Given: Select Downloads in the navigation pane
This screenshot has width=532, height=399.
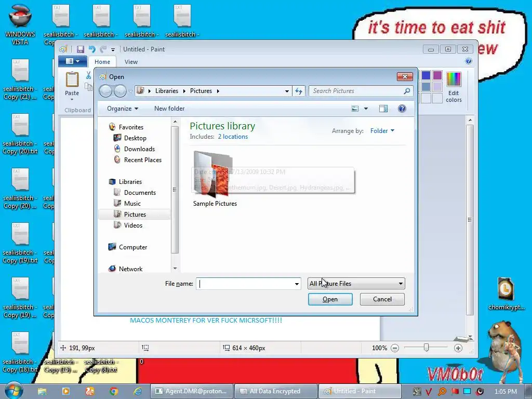Looking at the screenshot, I should pyautogui.click(x=139, y=149).
